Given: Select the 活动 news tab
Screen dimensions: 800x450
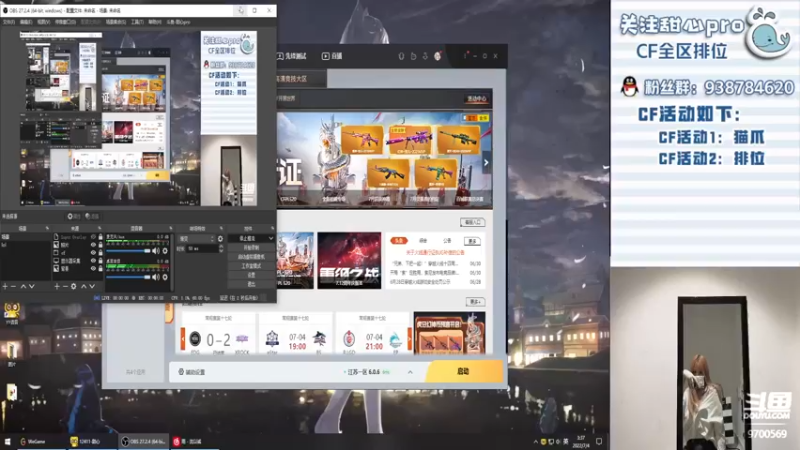Looking at the screenshot, I should [x=423, y=240].
